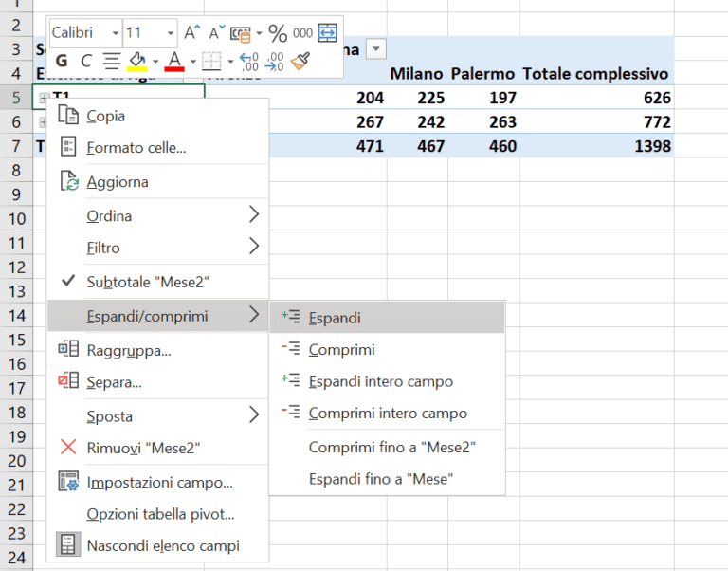Increase font size with enlarge A icon
Viewport: 728px width, 571px height.
[x=192, y=33]
